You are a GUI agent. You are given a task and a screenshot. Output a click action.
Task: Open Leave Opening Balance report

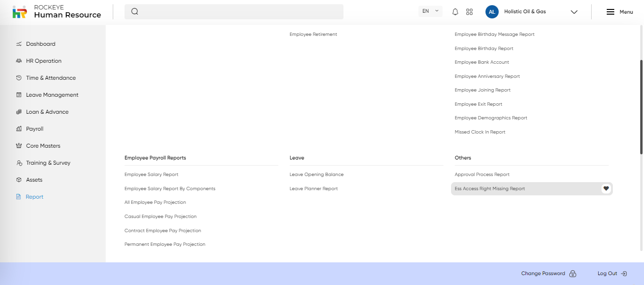tap(317, 175)
